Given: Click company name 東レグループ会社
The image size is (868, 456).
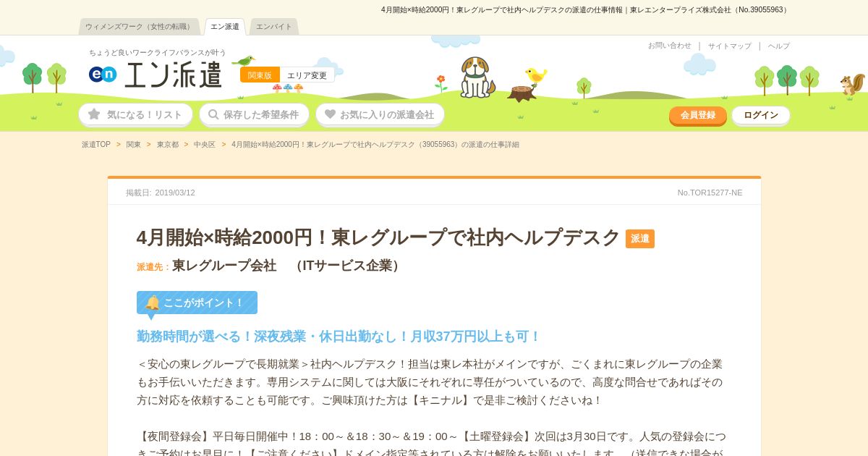Looking at the screenshot, I should pos(224,266).
